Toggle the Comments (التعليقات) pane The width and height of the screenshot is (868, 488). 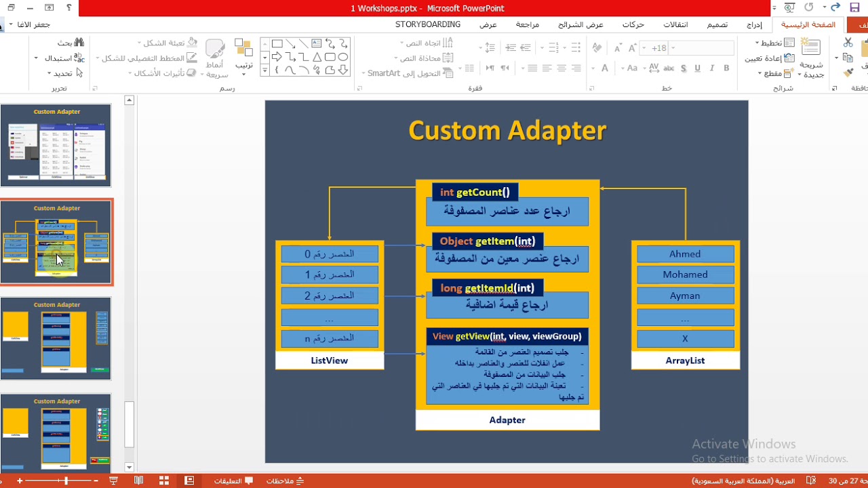234,481
